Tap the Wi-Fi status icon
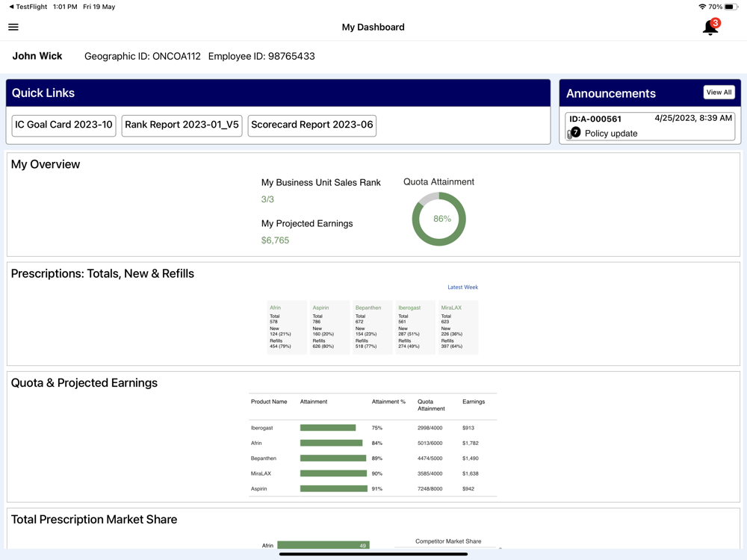 [702, 7]
